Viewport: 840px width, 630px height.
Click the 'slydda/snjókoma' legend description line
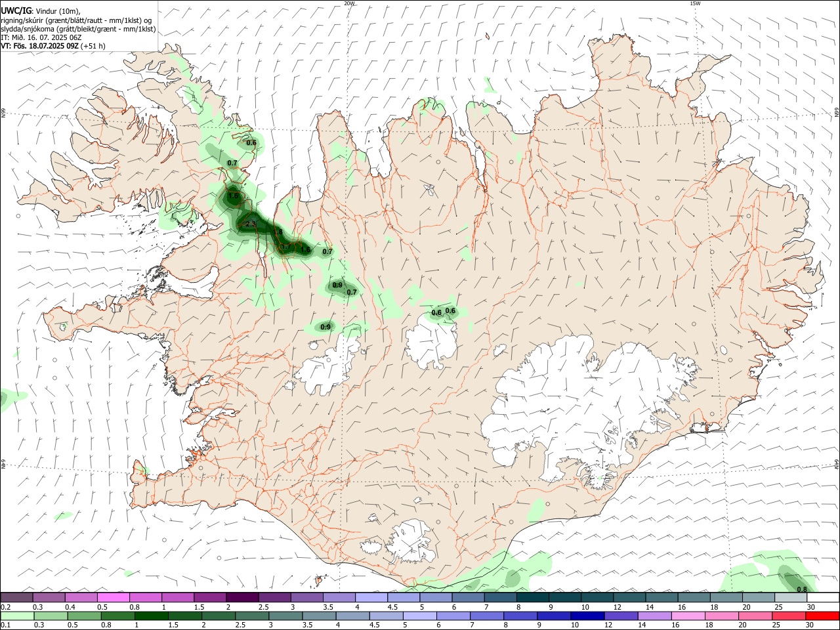(x=78, y=29)
